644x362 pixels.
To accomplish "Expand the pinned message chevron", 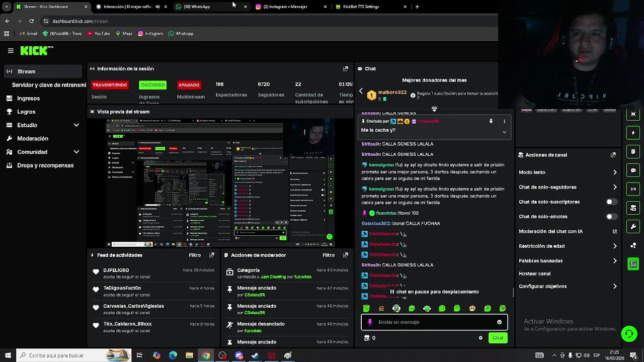I will point(504,132).
